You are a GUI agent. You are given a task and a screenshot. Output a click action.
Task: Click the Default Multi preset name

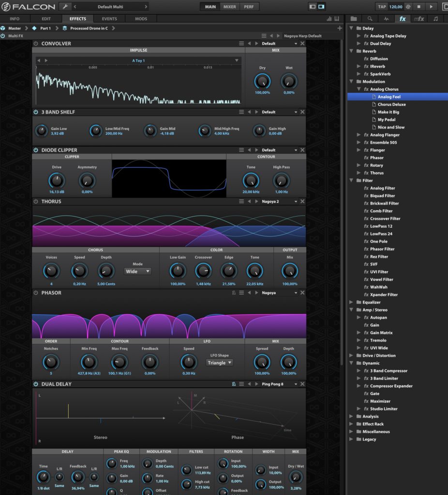coord(110,7)
